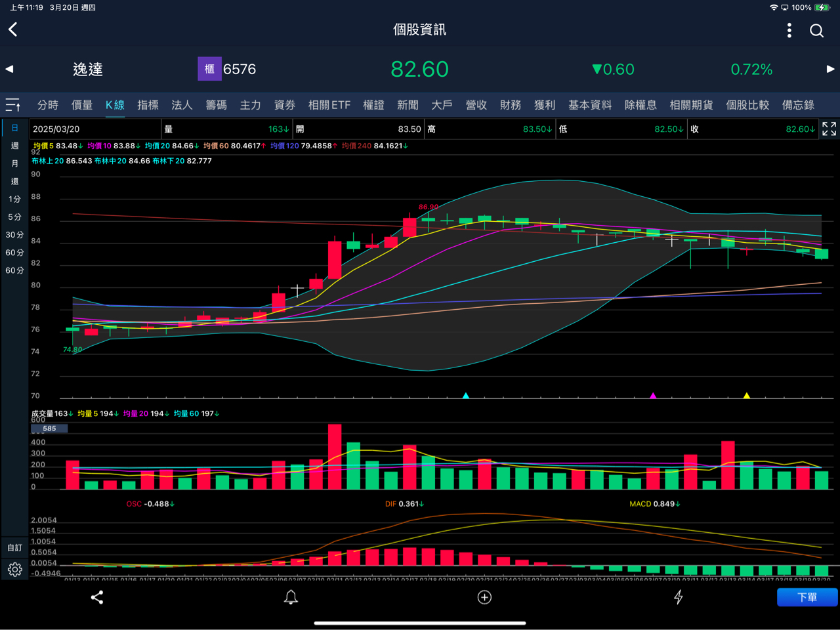Screen dimensions: 840x630
Task: Select the 5分 minute interval
Action: tap(14, 217)
